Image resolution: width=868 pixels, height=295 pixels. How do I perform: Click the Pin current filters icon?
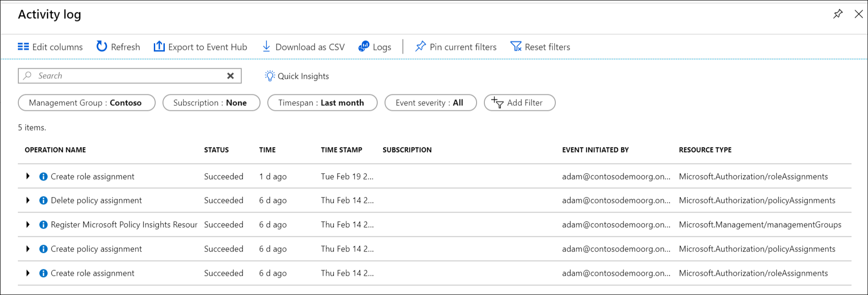[420, 47]
